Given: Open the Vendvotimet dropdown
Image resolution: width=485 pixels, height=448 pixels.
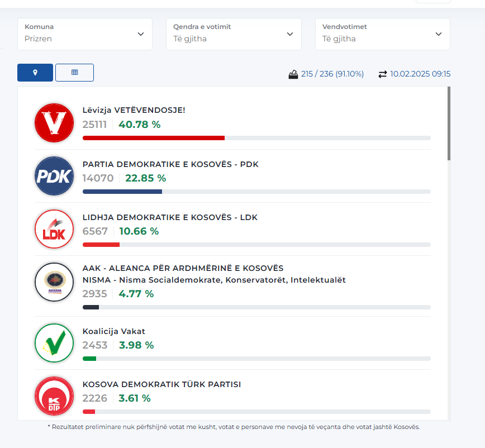Looking at the screenshot, I should 383,34.
